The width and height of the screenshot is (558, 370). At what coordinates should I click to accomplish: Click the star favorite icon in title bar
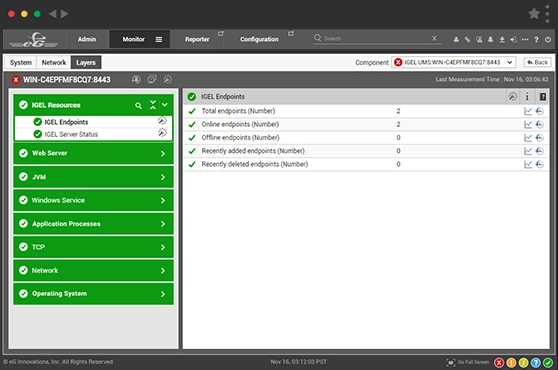(534, 14)
